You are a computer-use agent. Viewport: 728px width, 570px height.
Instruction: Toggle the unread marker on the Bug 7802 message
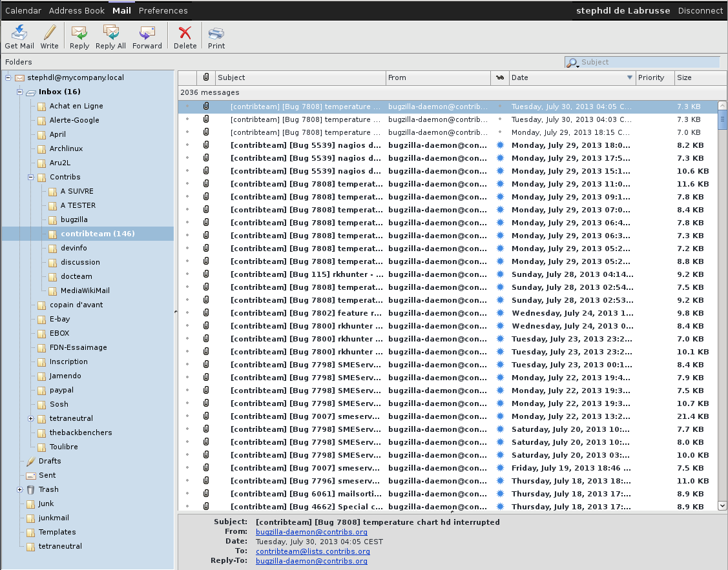500,313
